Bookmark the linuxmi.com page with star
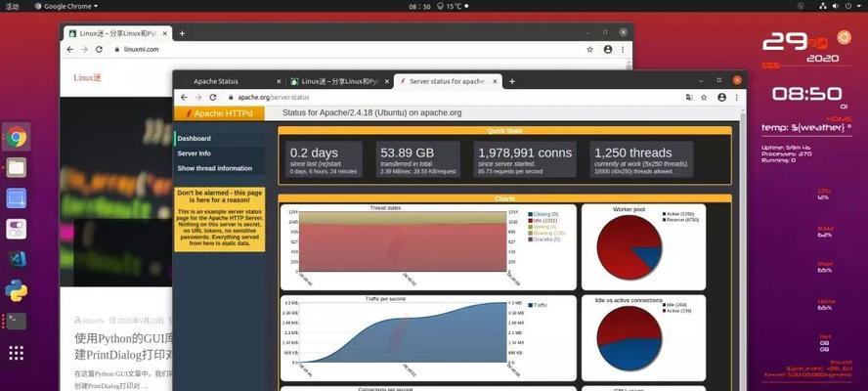868x391 pixels. [590, 49]
